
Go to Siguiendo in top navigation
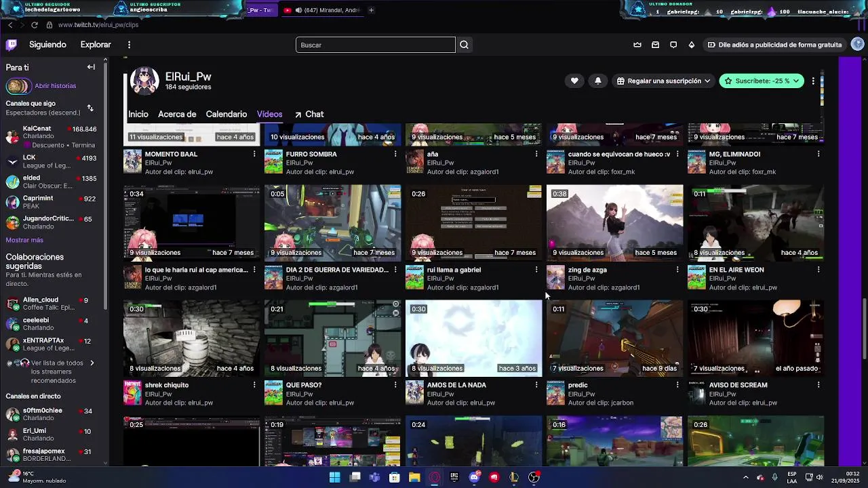pos(47,45)
